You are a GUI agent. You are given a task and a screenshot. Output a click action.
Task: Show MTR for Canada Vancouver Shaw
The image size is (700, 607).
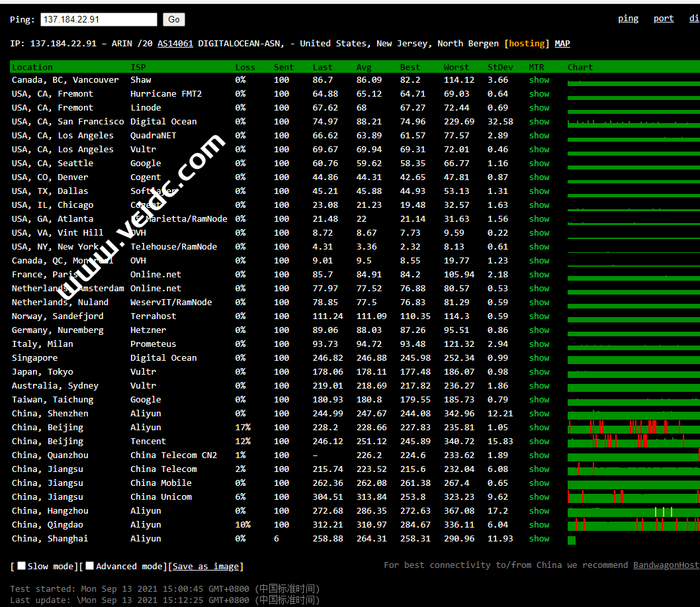(x=539, y=80)
